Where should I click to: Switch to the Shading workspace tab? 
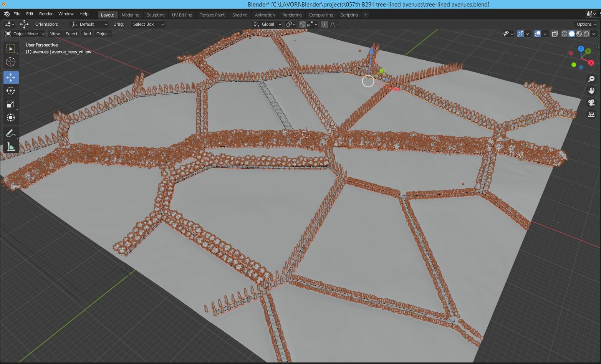[x=240, y=15]
